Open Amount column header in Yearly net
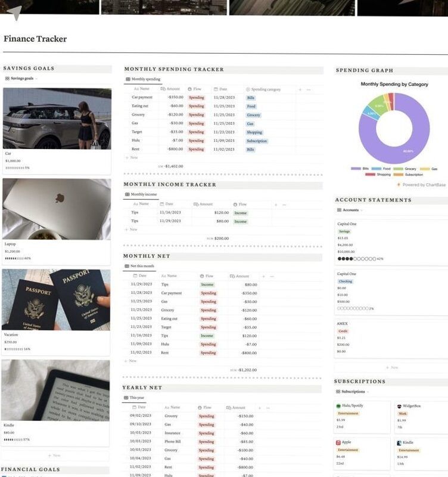The width and height of the screenshot is (448, 477). 235,408
